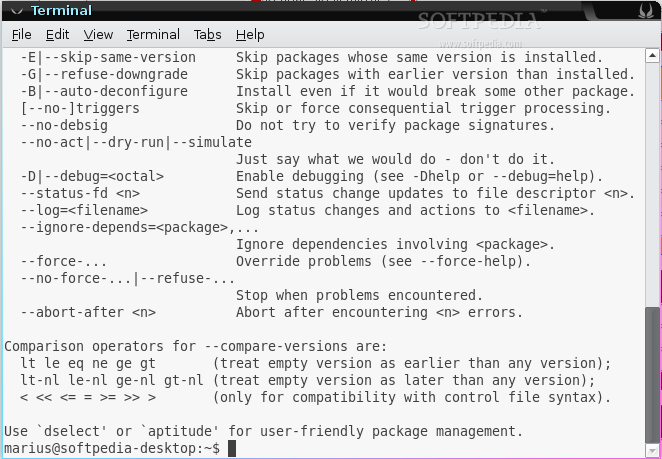Open the Edit menu
The width and height of the screenshot is (662, 459).
(x=57, y=35)
